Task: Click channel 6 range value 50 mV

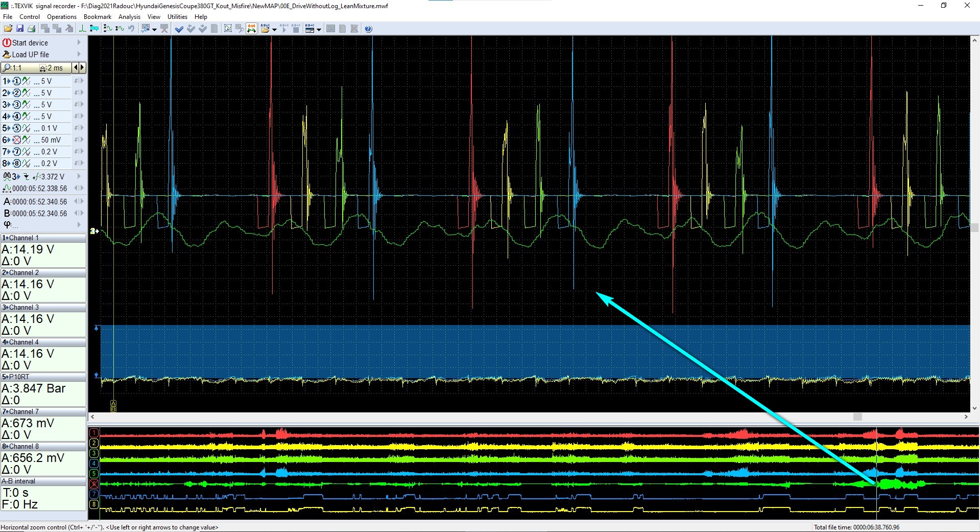Action: tap(51, 140)
